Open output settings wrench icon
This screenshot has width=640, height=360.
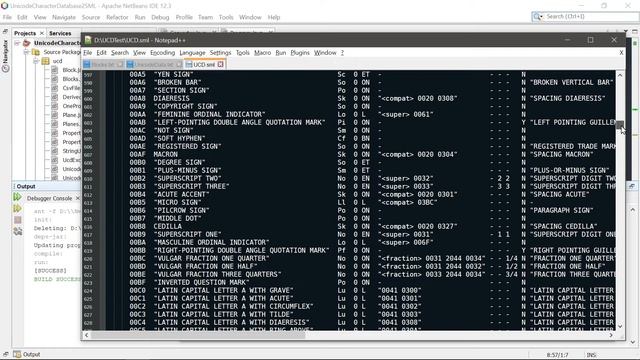pos(18,231)
